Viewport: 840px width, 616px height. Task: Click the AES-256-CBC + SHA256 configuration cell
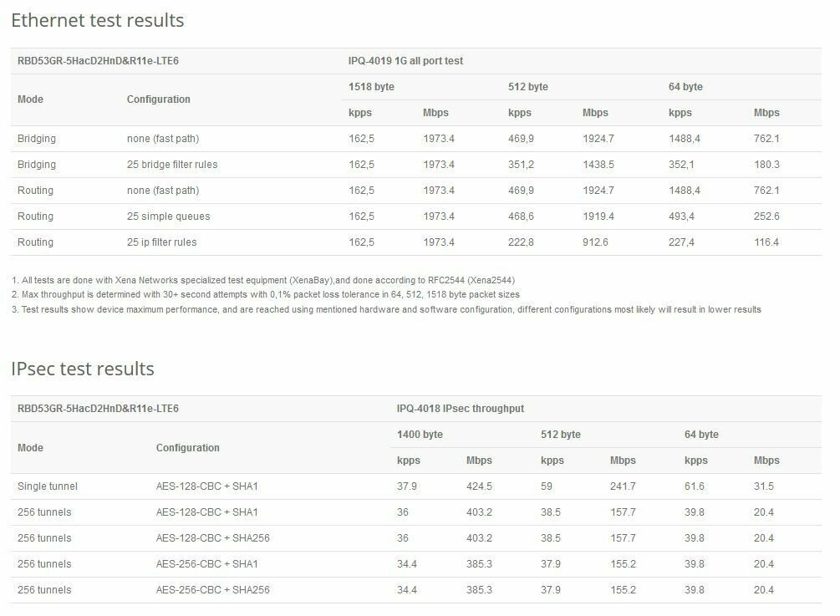212,590
